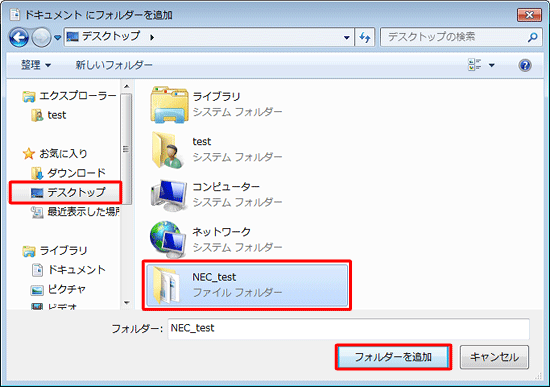The height and width of the screenshot is (387, 550).
Task: Create a folder with 新しいフォルダー
Action: coord(114,65)
